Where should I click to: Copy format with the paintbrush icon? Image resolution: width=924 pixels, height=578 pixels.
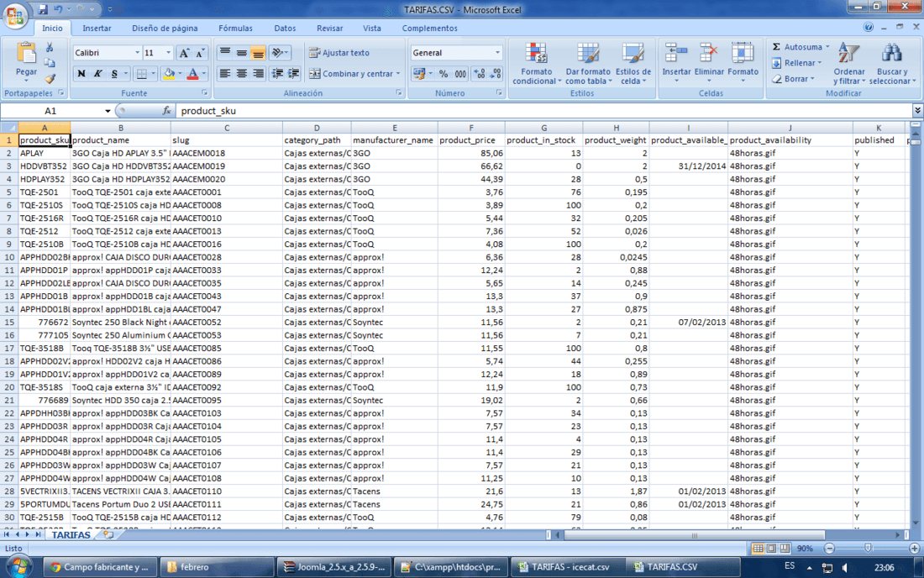[x=50, y=78]
